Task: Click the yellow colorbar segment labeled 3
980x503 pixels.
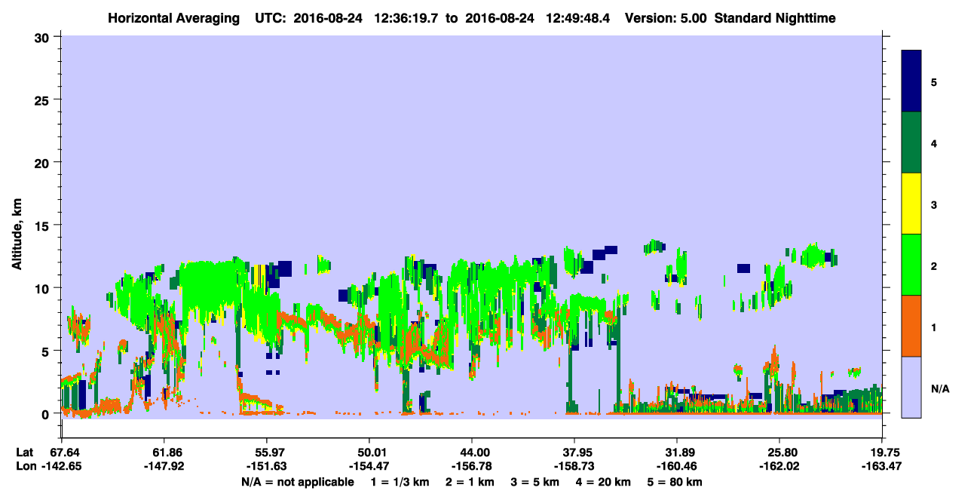Action: pyautogui.click(x=911, y=204)
